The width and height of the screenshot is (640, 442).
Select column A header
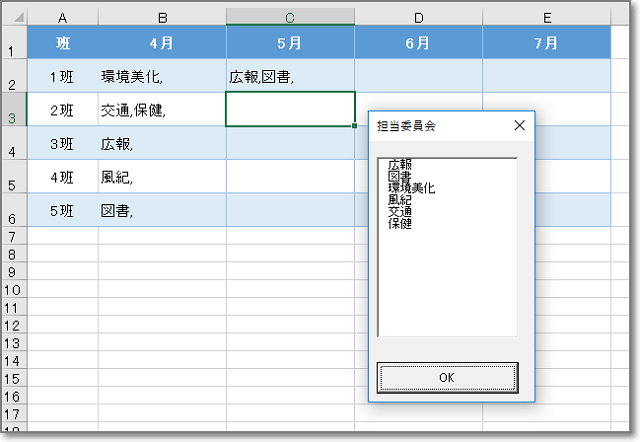pyautogui.click(x=62, y=17)
